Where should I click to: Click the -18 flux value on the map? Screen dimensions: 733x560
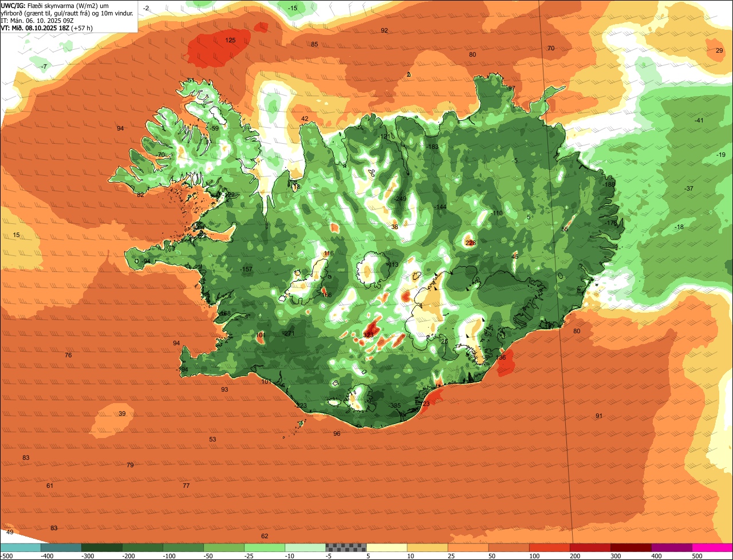[679, 227]
